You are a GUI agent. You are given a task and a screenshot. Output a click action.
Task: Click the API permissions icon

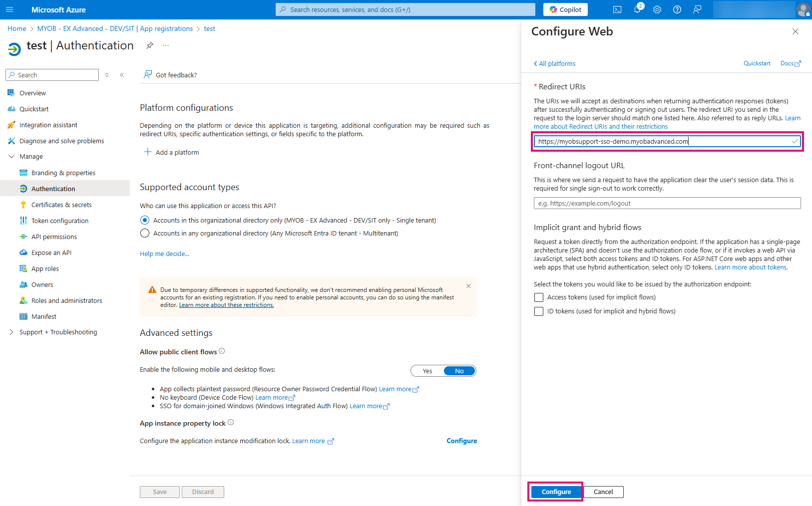click(x=23, y=237)
